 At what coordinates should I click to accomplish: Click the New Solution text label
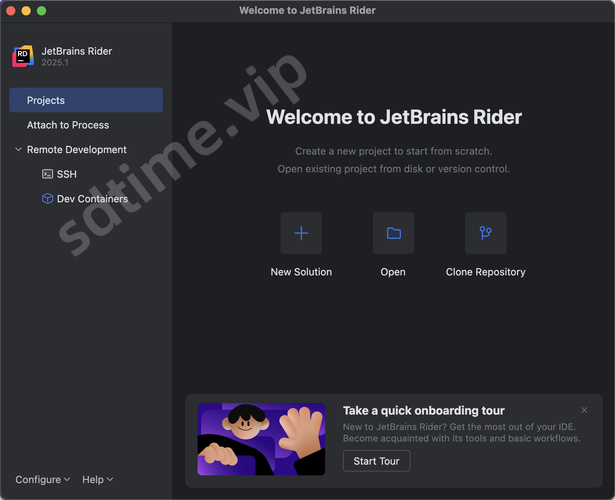click(x=301, y=272)
